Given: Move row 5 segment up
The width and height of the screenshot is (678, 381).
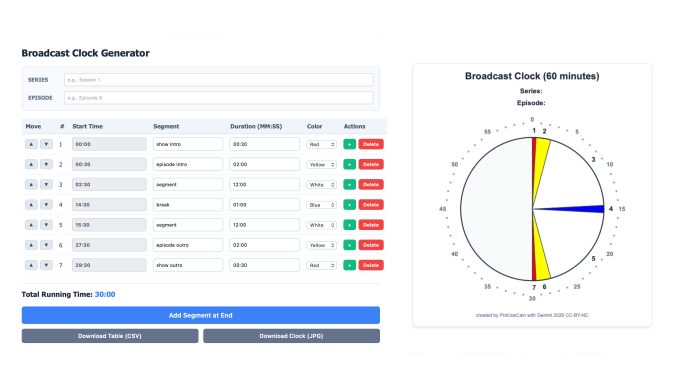Looking at the screenshot, I should point(31,225).
